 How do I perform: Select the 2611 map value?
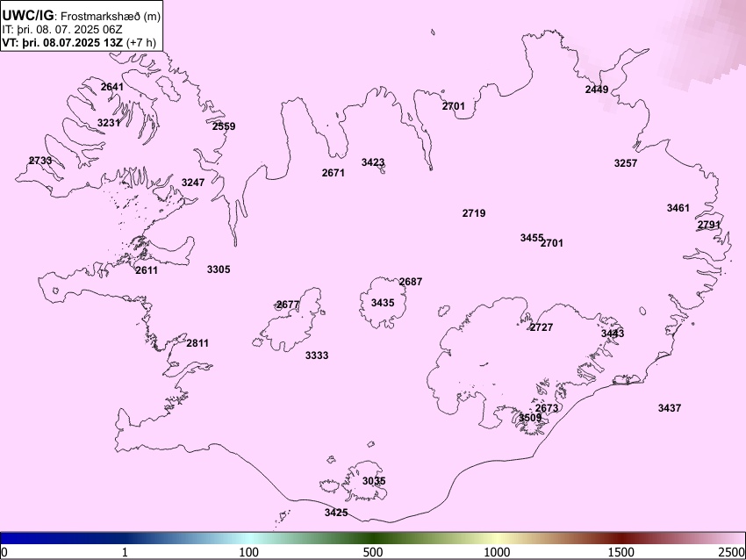147,270
